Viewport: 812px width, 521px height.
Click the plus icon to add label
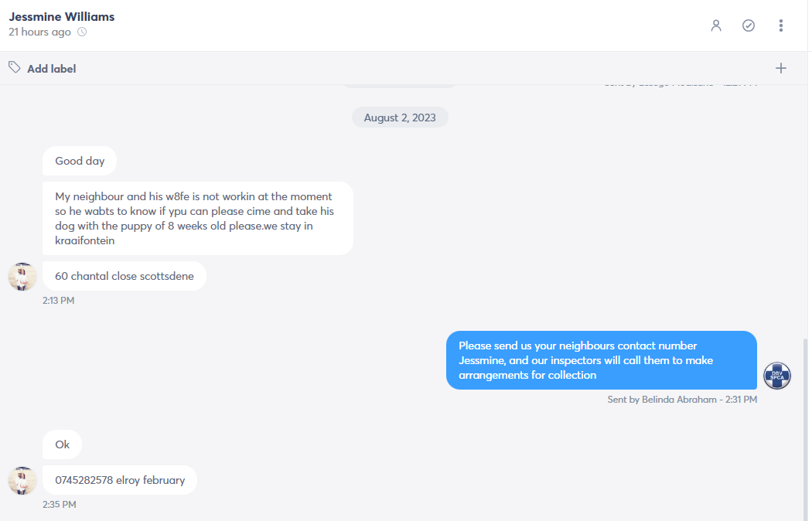[x=781, y=68]
